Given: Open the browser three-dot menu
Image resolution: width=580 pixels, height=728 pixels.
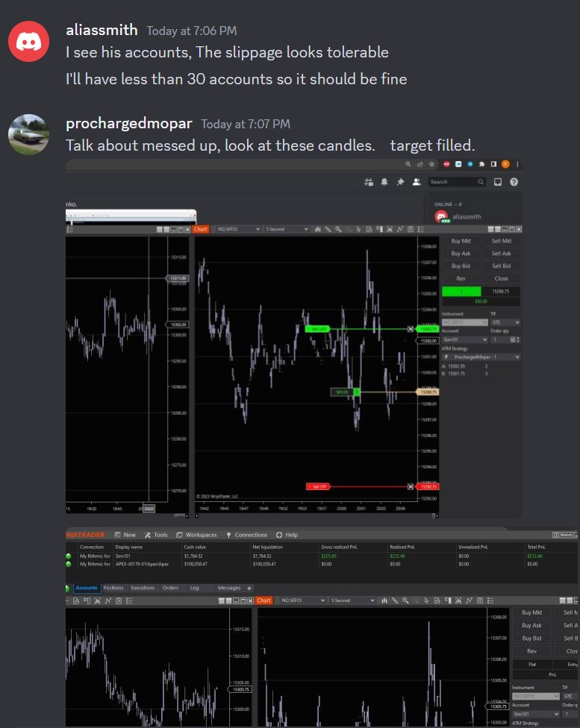Looking at the screenshot, I should tap(517, 164).
